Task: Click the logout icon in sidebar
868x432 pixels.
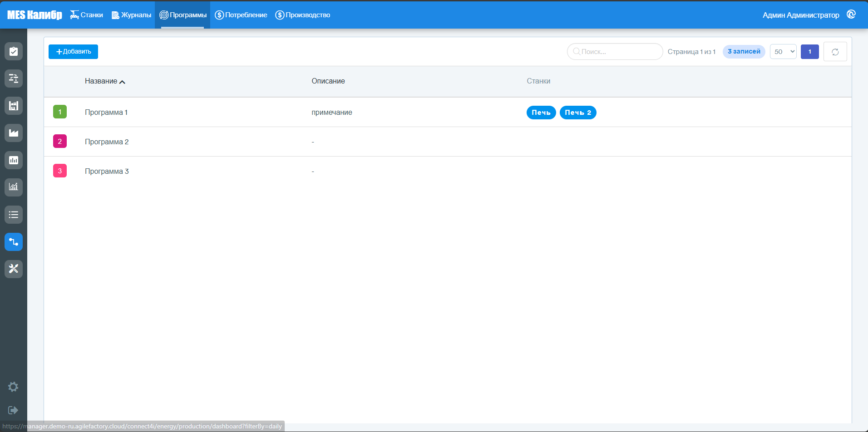Action: click(x=13, y=410)
